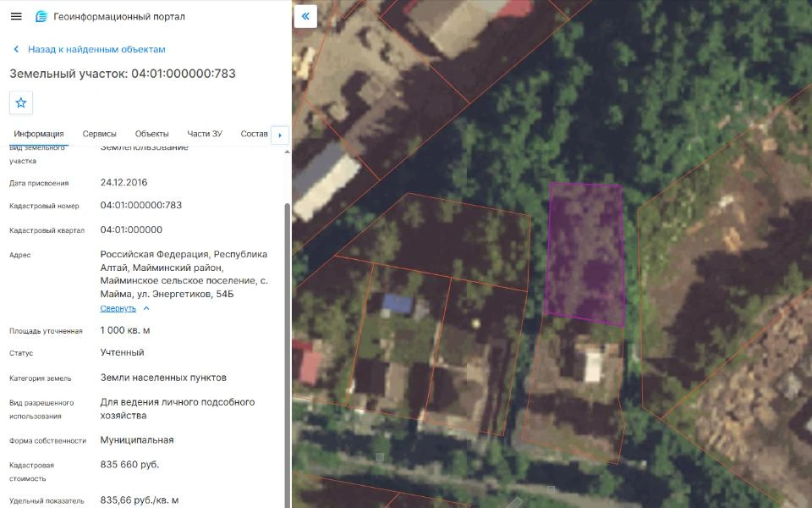The image size is (812, 508).
Task: Click value Для ведения личного подсобного хозяйства
Action: pyautogui.click(x=177, y=409)
